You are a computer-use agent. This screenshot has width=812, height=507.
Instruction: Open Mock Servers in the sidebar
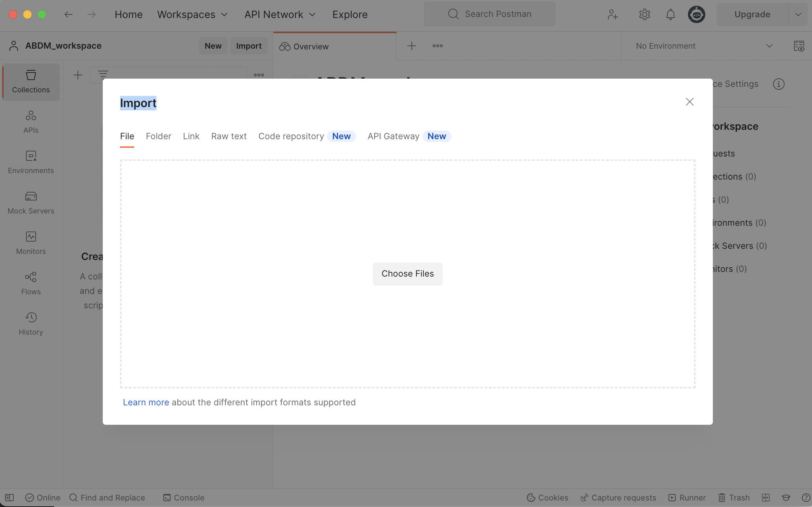(x=31, y=203)
